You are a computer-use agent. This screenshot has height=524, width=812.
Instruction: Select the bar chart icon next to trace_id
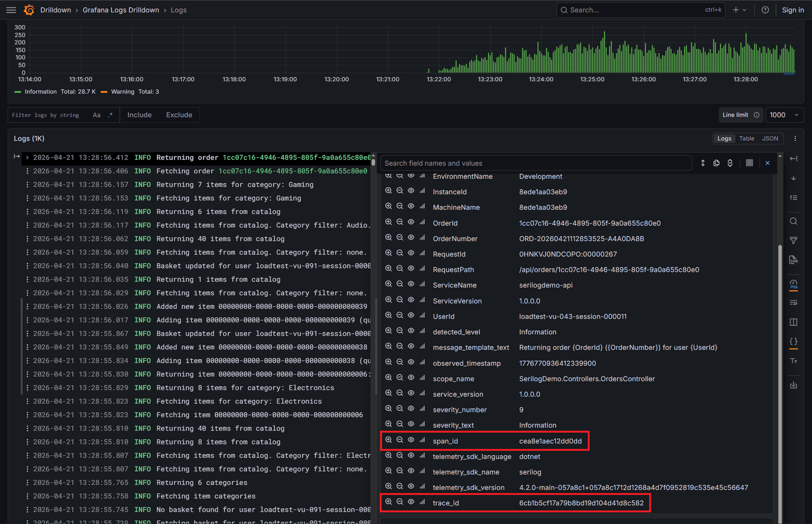(422, 502)
